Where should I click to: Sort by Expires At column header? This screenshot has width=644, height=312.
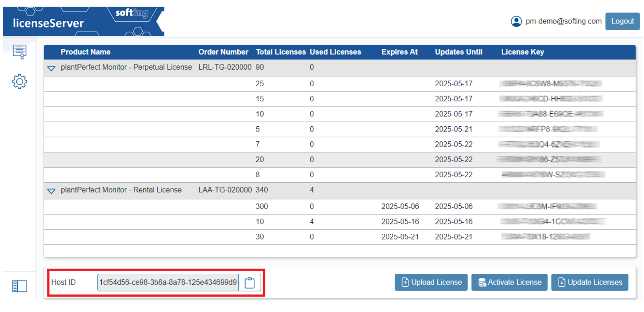pyautogui.click(x=400, y=52)
